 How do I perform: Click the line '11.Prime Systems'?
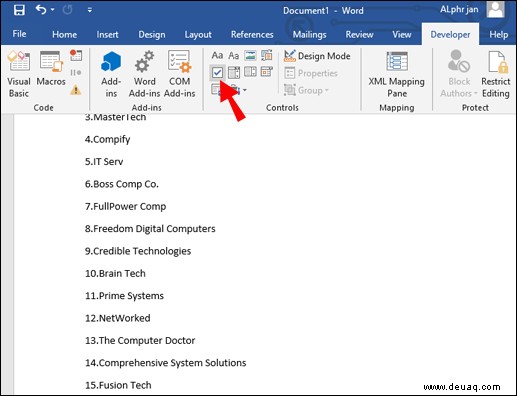click(x=124, y=296)
